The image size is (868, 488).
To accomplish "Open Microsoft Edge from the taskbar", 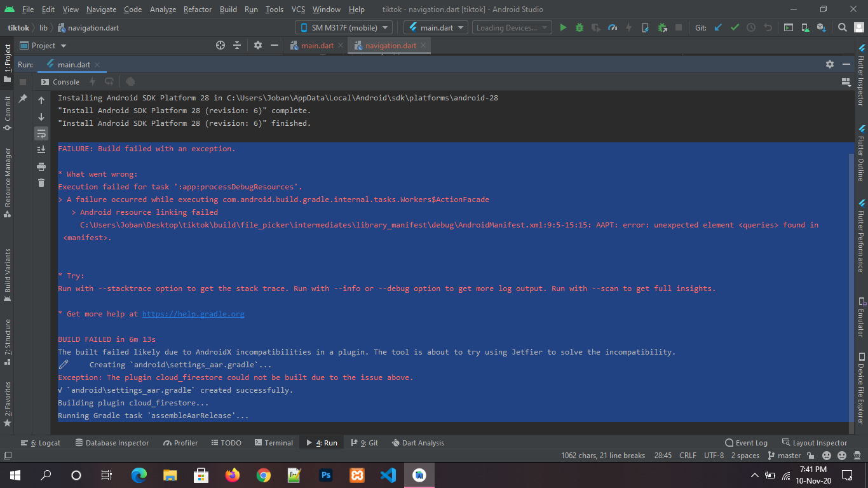I will (139, 475).
